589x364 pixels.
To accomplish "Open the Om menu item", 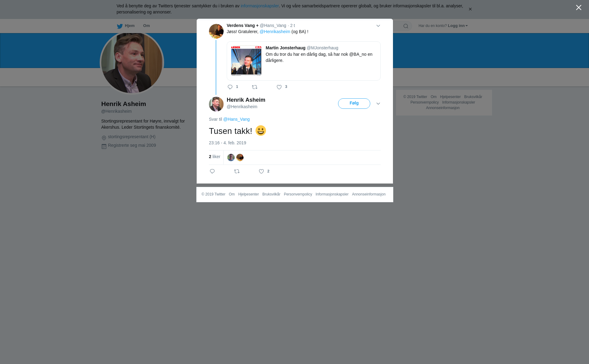I will tap(146, 26).
